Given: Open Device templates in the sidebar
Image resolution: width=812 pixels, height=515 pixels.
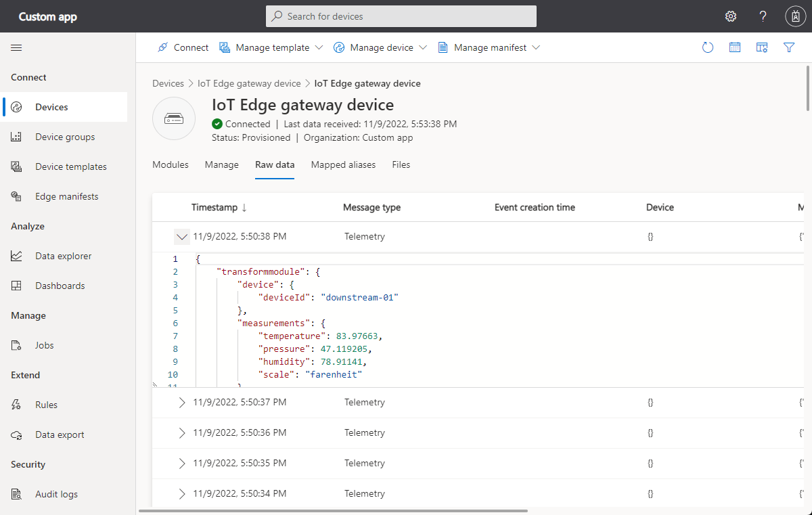Looking at the screenshot, I should pos(64,166).
